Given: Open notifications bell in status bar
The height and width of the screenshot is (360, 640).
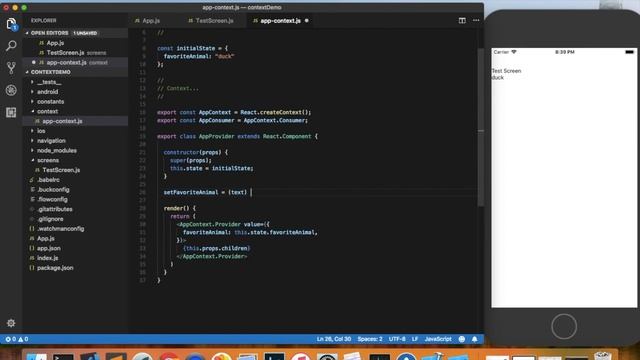Looking at the screenshot, I should pos(474,339).
